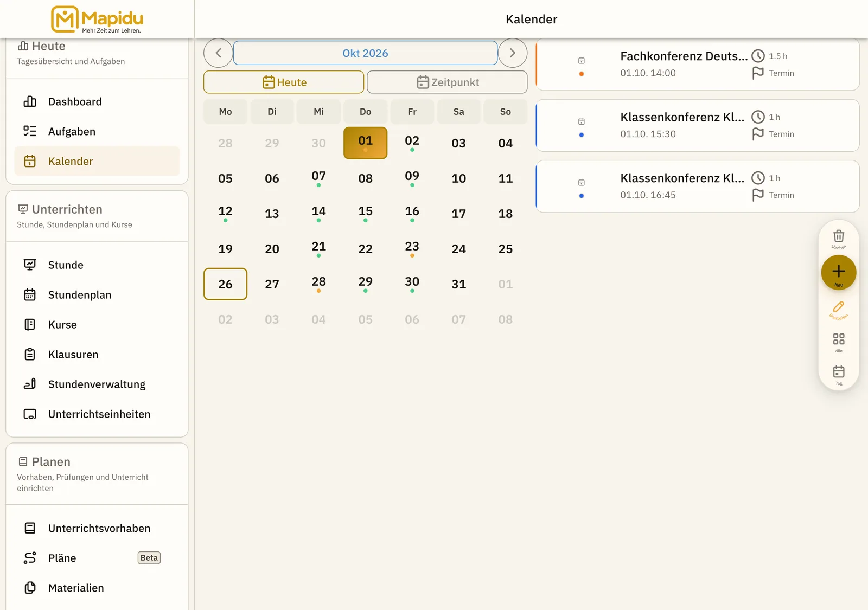Open Klassenkonferenz event at 16:45
Screen dimensions: 868x610
point(698,186)
